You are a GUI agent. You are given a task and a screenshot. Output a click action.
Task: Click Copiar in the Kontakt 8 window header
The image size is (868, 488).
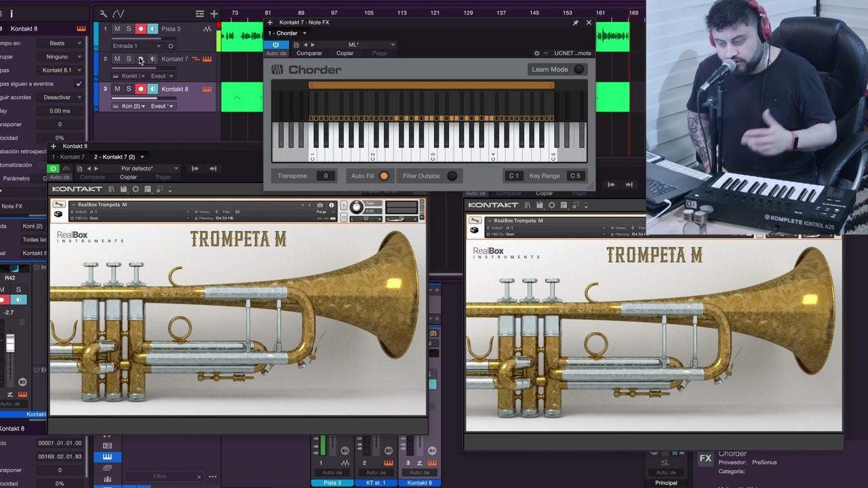coord(128,177)
